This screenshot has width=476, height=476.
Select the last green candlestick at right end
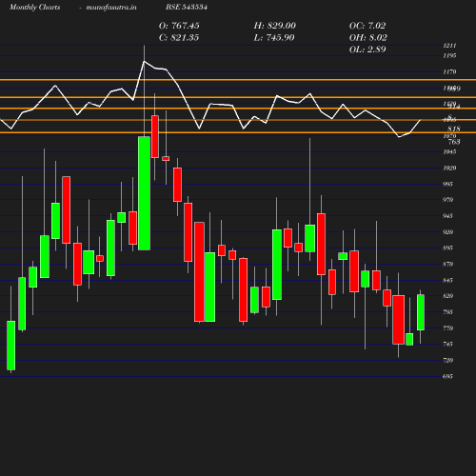(x=421, y=312)
